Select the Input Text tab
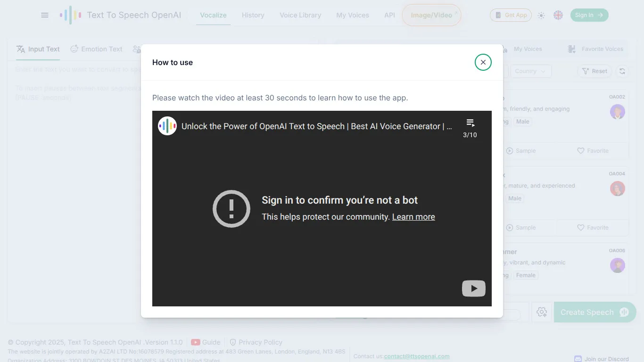This screenshot has width=644, height=362. pyautogui.click(x=38, y=49)
